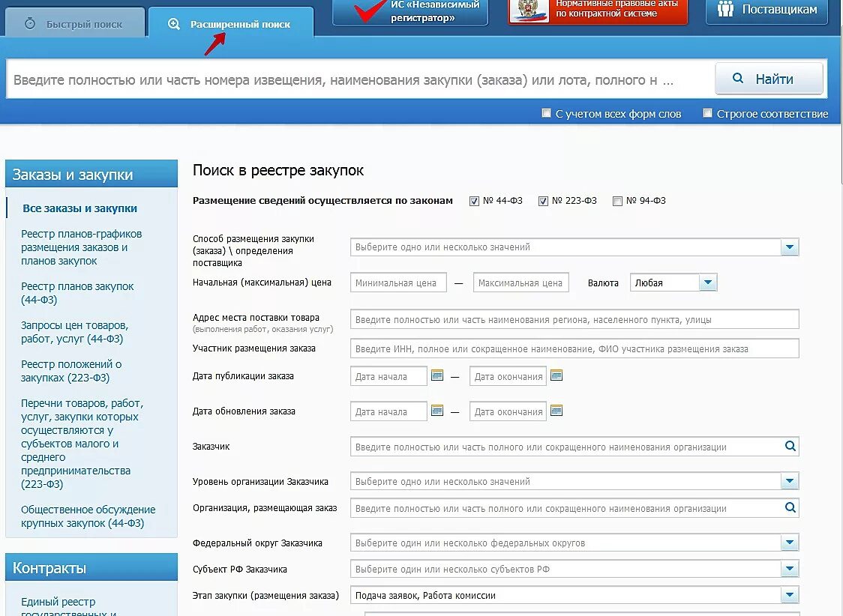Click the people icon on the Поставщикам button
This screenshot has height=616, width=843.
725,9
